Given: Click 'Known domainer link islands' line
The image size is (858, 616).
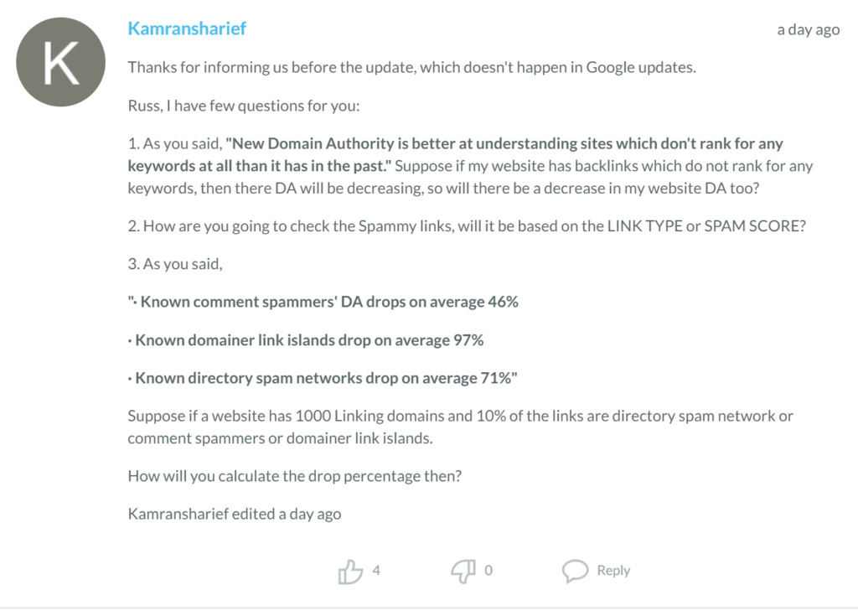Looking at the screenshot, I should (x=305, y=340).
